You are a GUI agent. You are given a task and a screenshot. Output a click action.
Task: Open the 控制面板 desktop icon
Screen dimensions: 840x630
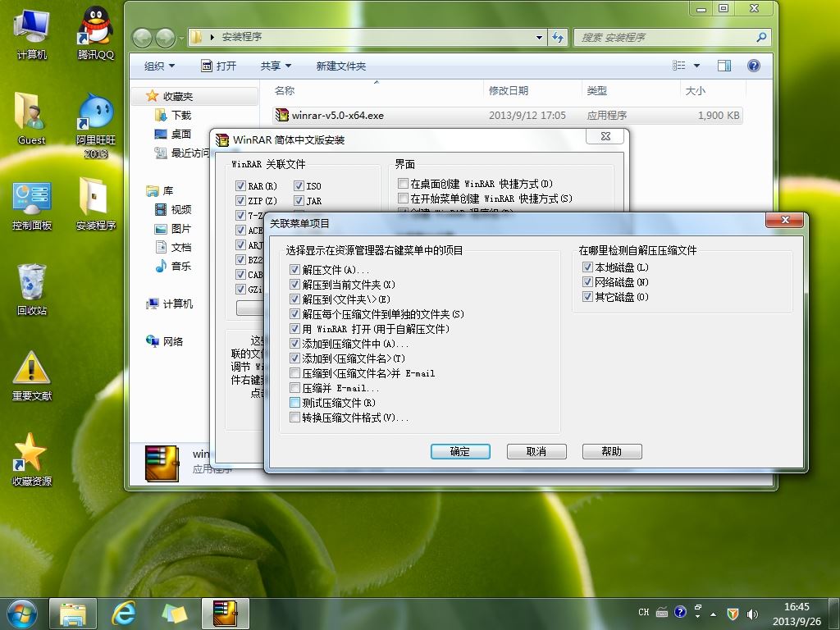pos(32,205)
